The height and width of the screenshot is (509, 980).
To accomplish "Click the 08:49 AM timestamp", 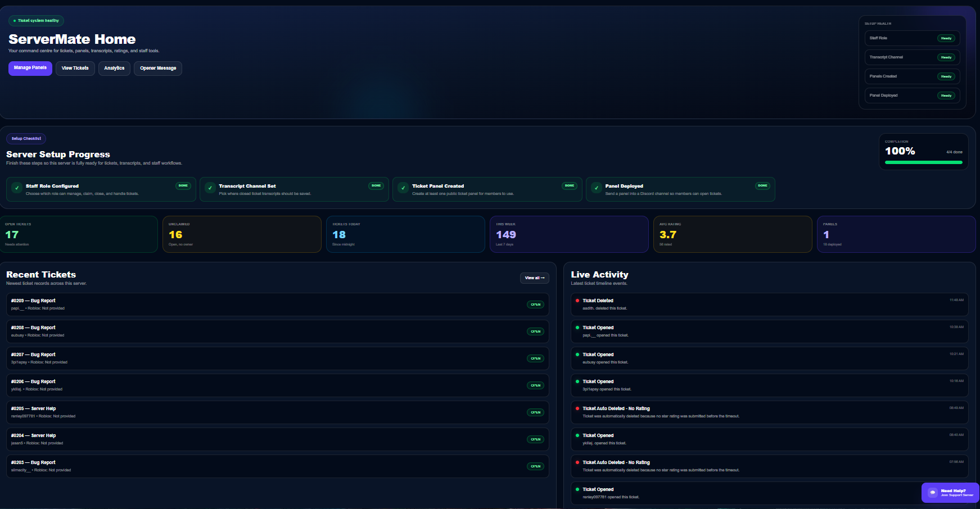I will [956, 408].
